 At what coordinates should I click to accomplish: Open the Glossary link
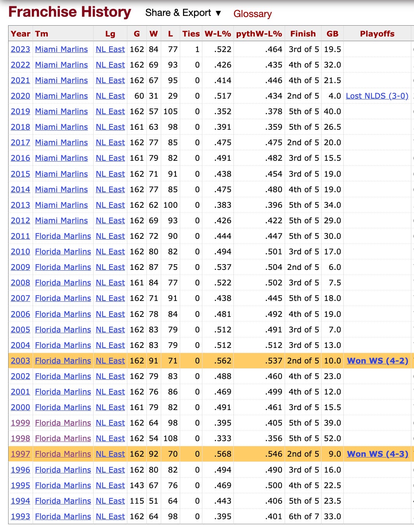pos(252,14)
